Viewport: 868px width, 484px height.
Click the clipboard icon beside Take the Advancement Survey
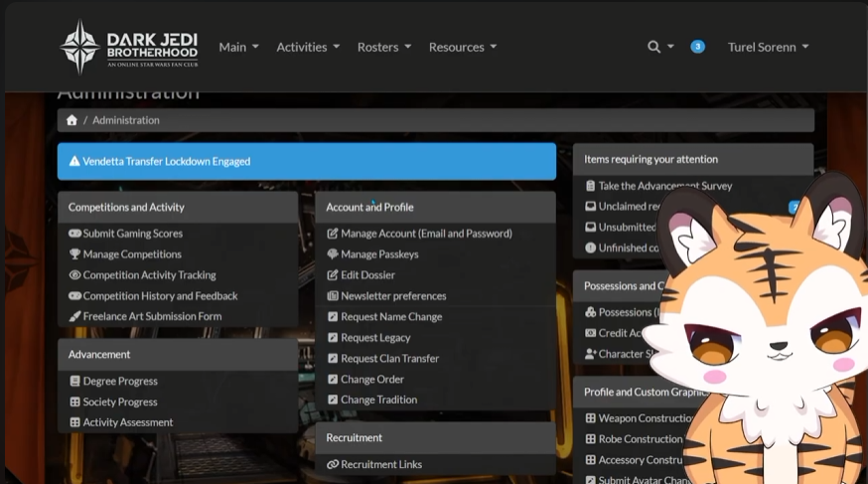coord(591,186)
